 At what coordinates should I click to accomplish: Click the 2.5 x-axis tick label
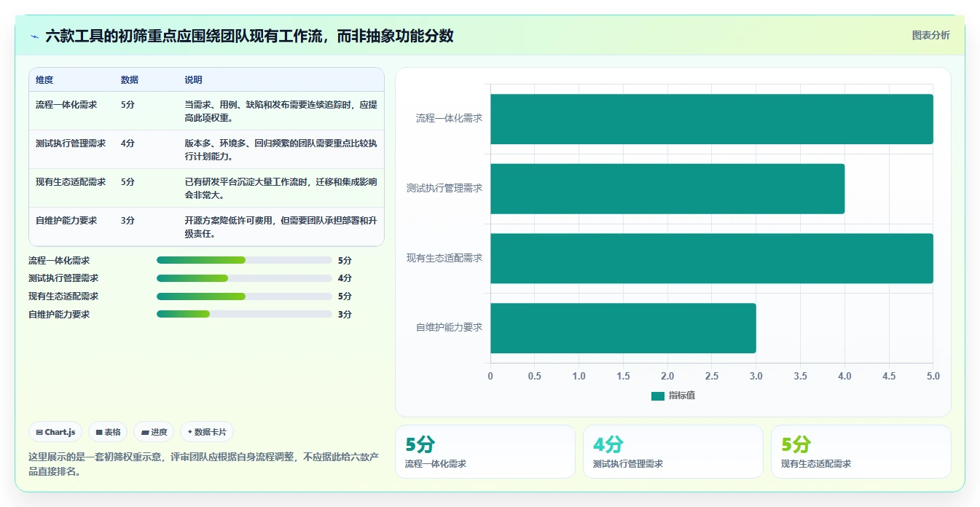coord(712,377)
